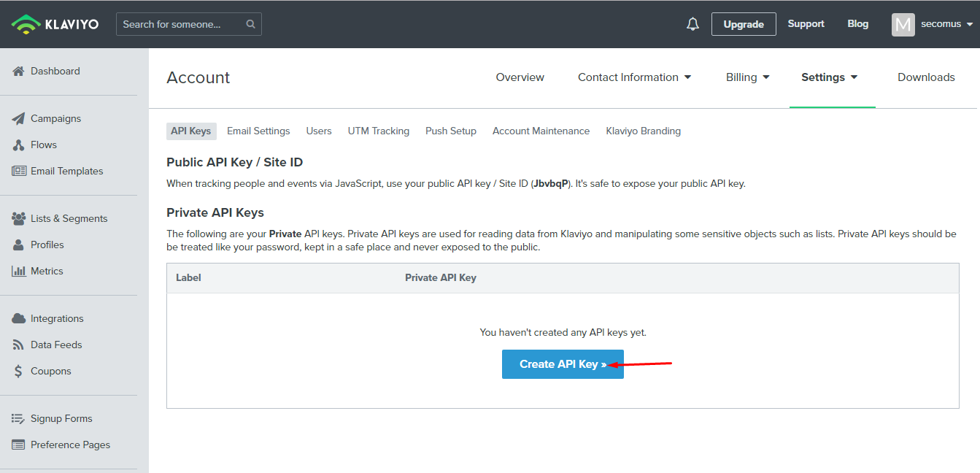Screen dimensions: 980x473
Task: Open the Billing dropdown menu
Action: (x=748, y=77)
